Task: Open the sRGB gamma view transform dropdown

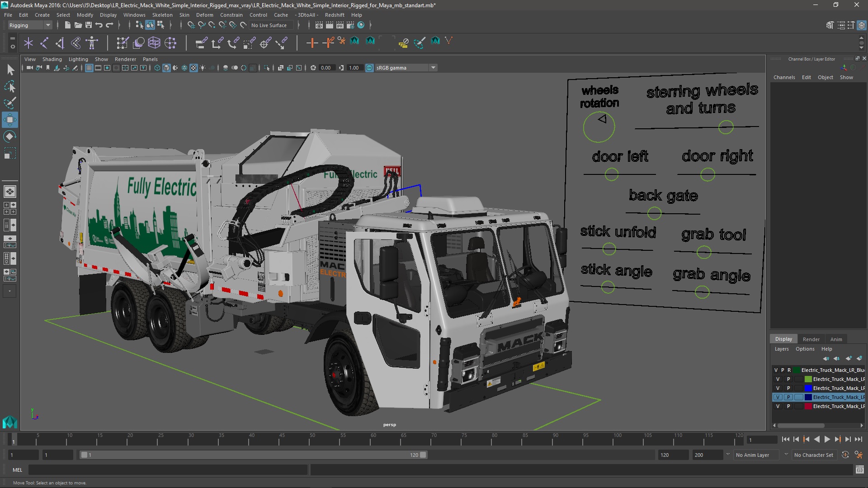Action: pos(406,68)
